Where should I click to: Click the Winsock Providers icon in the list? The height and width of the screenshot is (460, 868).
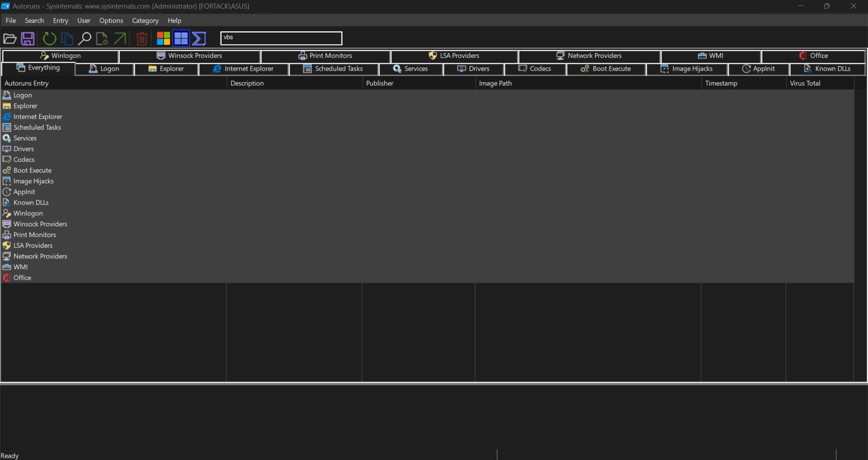(x=7, y=224)
